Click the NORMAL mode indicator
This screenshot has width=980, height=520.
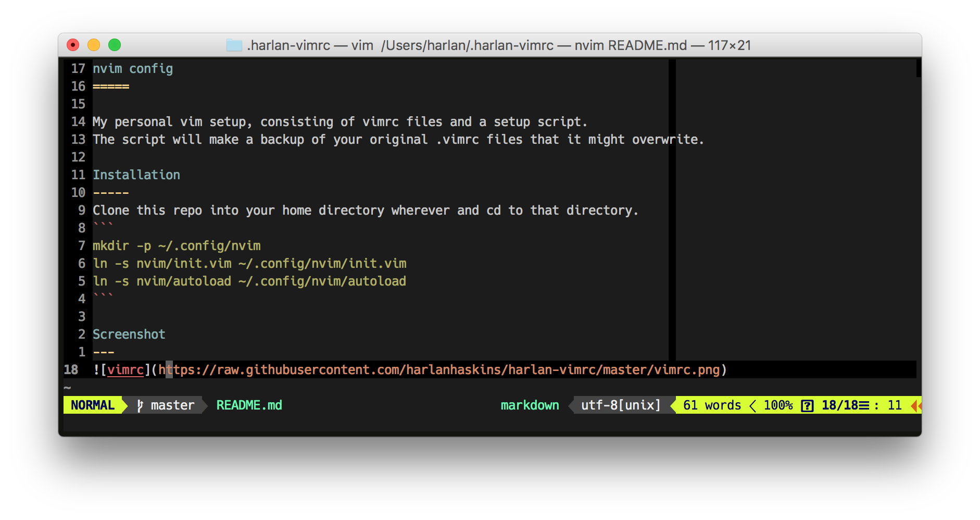click(x=93, y=405)
